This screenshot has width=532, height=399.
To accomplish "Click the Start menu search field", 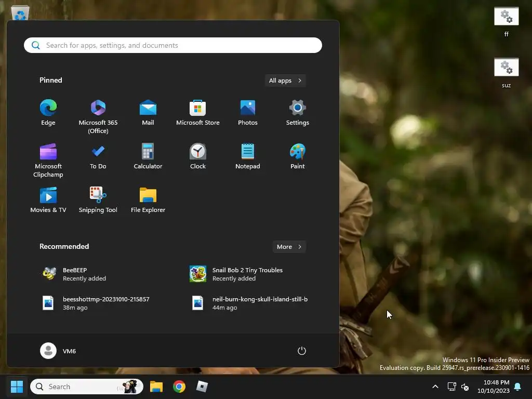I will [172, 45].
